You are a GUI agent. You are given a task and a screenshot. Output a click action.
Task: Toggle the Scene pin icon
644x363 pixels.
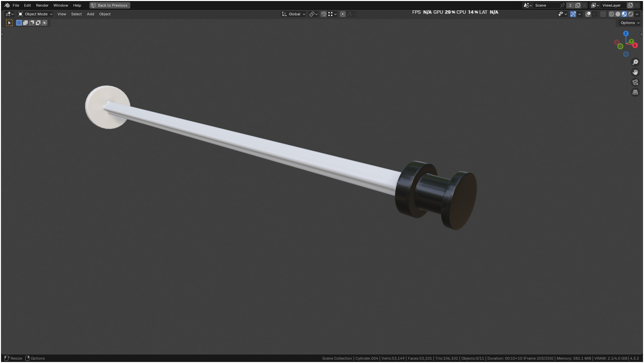[562, 5]
